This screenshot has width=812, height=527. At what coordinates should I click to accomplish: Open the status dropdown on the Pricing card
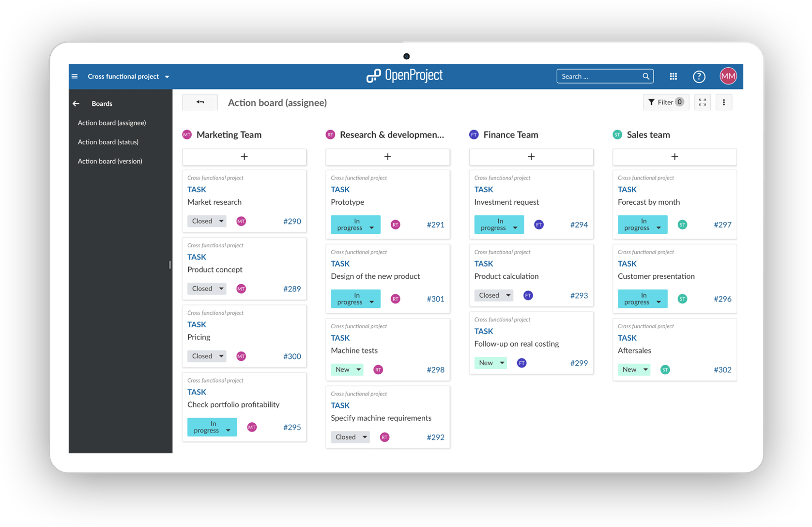(x=206, y=356)
